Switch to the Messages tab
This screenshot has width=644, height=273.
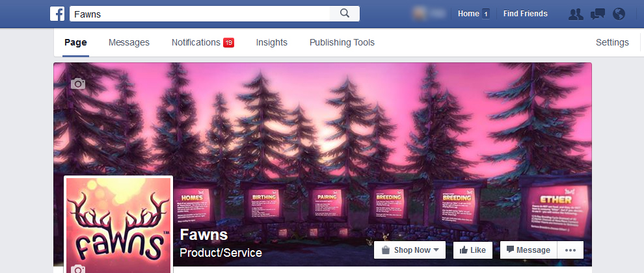[129, 42]
